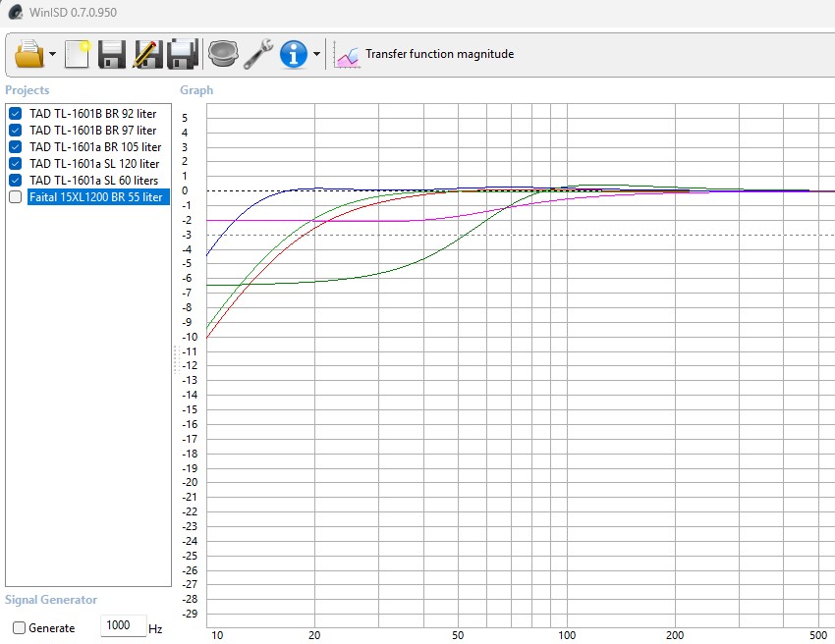
Task: Select highlighted Faital 15XL1200 BR 55 liter
Action: 98,197
